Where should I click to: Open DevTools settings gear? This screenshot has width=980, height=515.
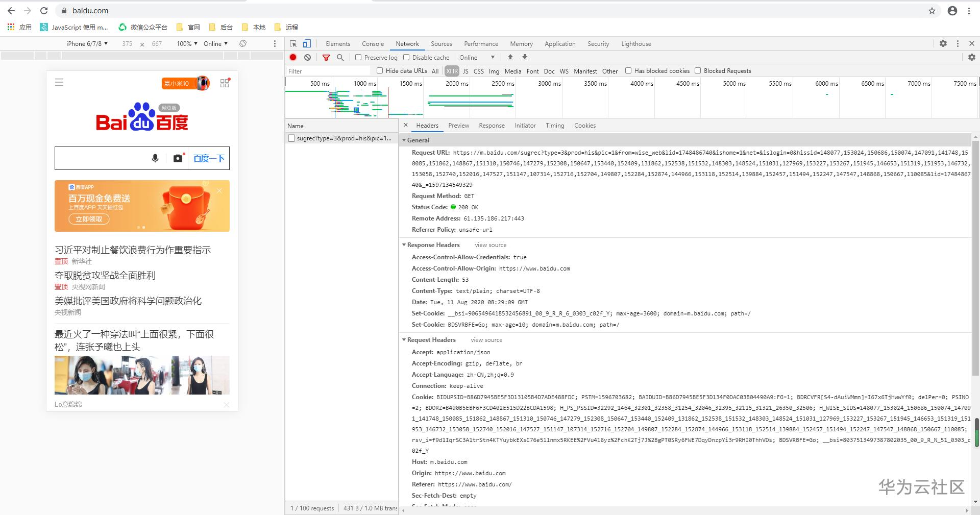[x=943, y=44]
